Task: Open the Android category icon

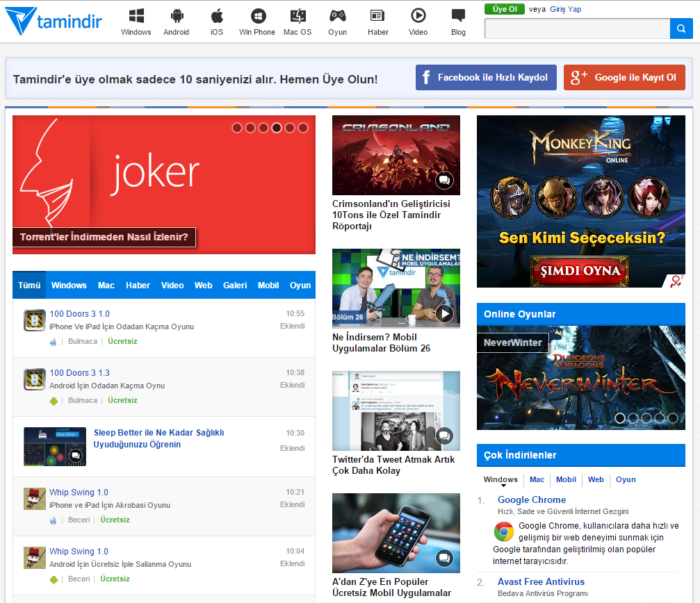Action: click(x=177, y=16)
